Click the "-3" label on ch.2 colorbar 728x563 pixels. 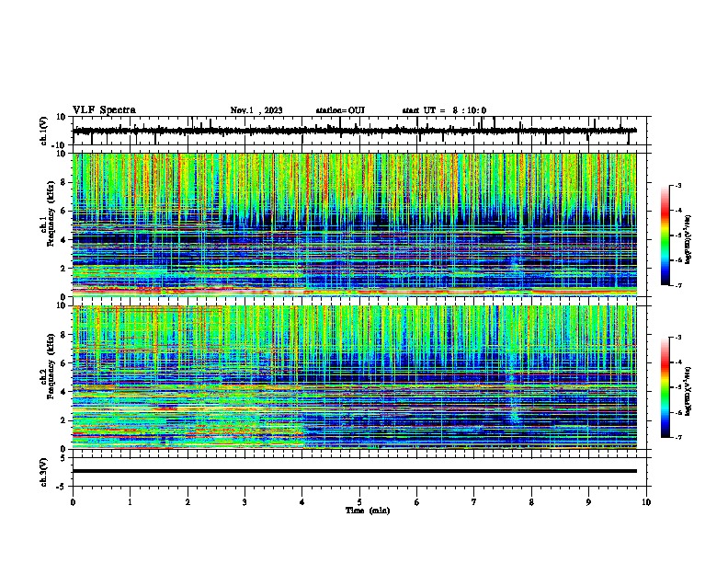point(678,338)
